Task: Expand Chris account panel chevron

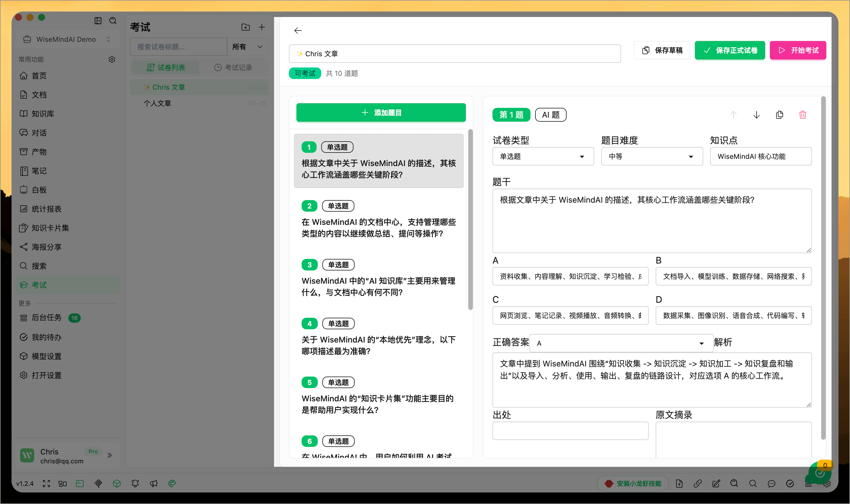Action: coord(109,455)
